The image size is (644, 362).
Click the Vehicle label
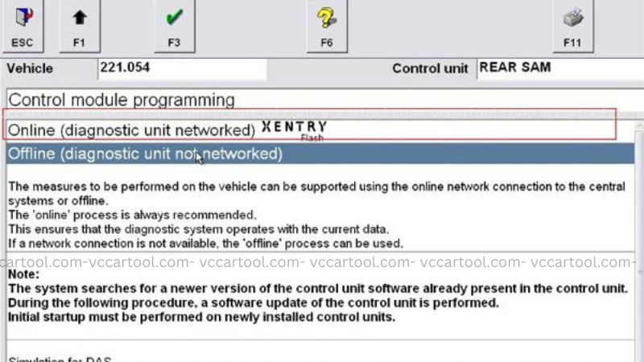30,68
